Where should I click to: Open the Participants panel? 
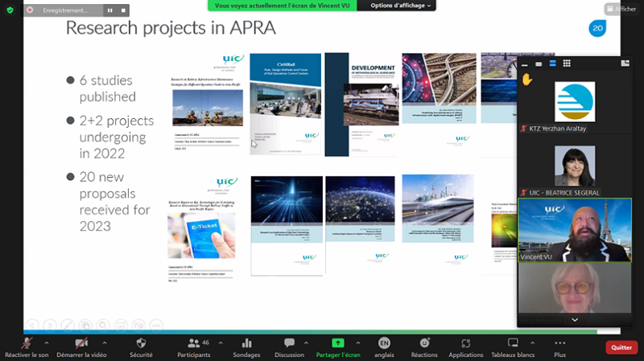pos(193,347)
